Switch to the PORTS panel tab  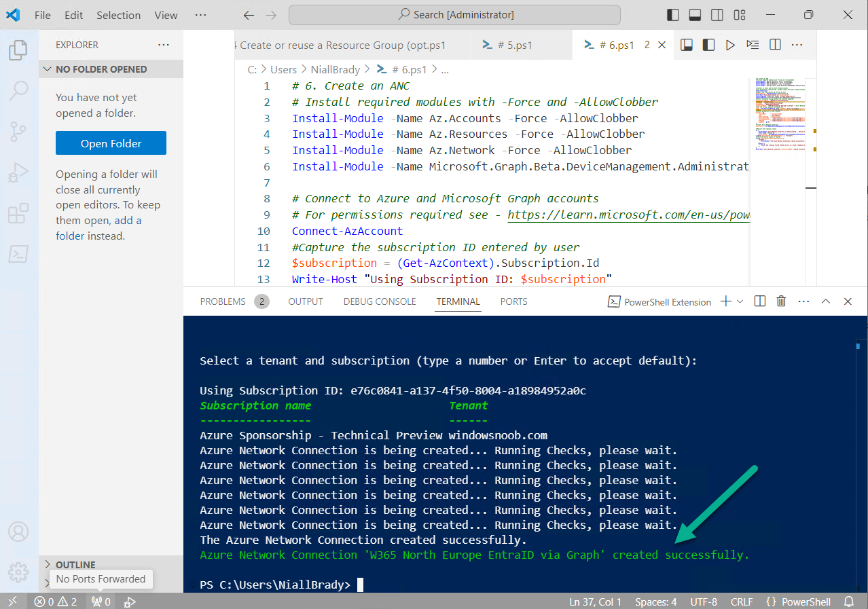tap(513, 301)
